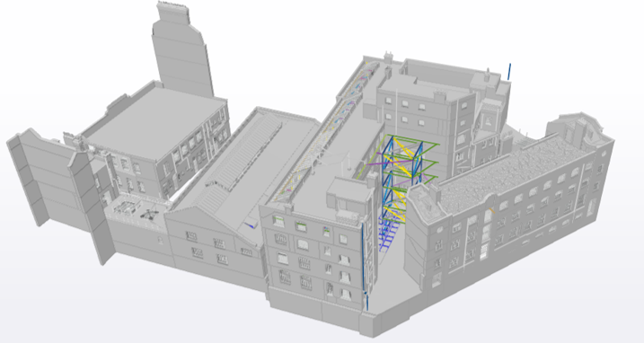
Task: Select the small blue element on the warehouse roof
Action: [249, 225]
